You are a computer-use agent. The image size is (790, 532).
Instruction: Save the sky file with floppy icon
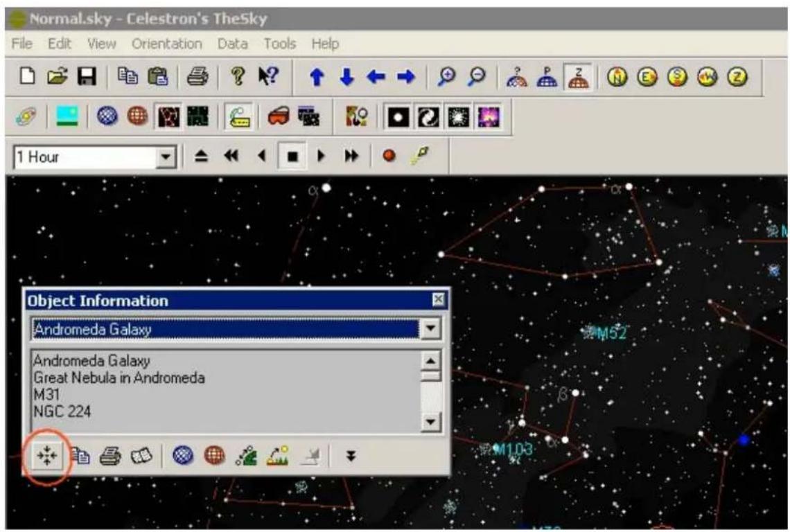pyautogui.click(x=87, y=77)
